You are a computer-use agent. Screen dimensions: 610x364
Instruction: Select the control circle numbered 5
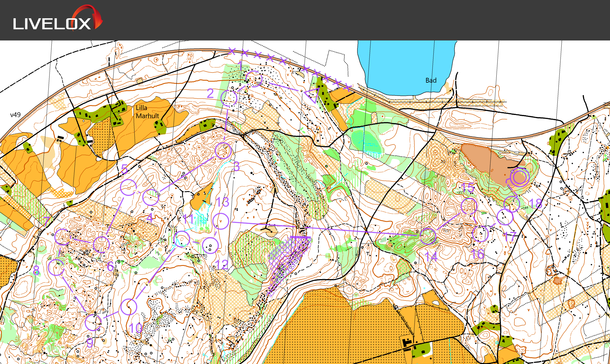(129, 187)
